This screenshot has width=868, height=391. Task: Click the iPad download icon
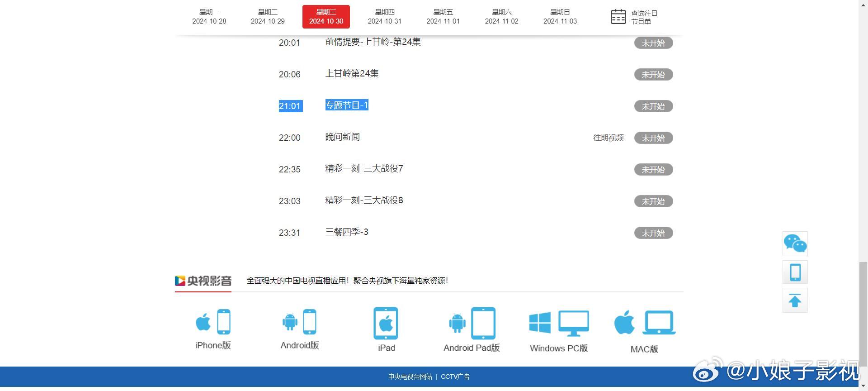386,323
